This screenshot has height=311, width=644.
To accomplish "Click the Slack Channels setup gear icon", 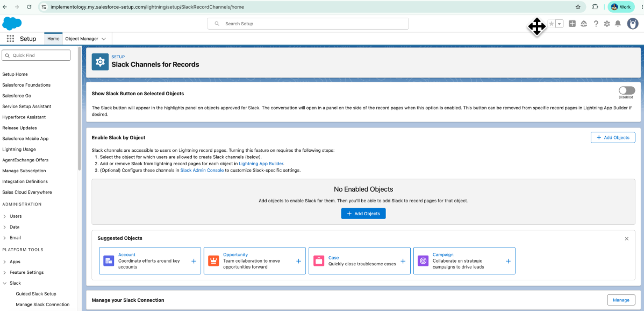I will click(100, 62).
